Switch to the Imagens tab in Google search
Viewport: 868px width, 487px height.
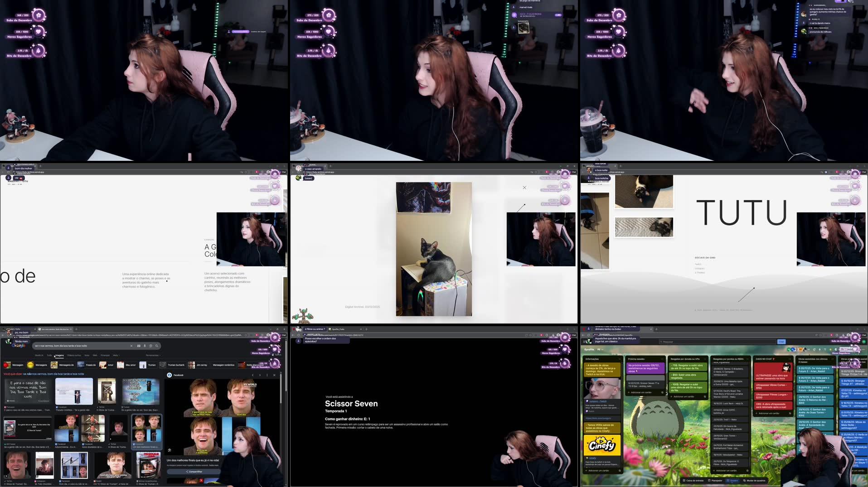pyautogui.click(x=59, y=355)
